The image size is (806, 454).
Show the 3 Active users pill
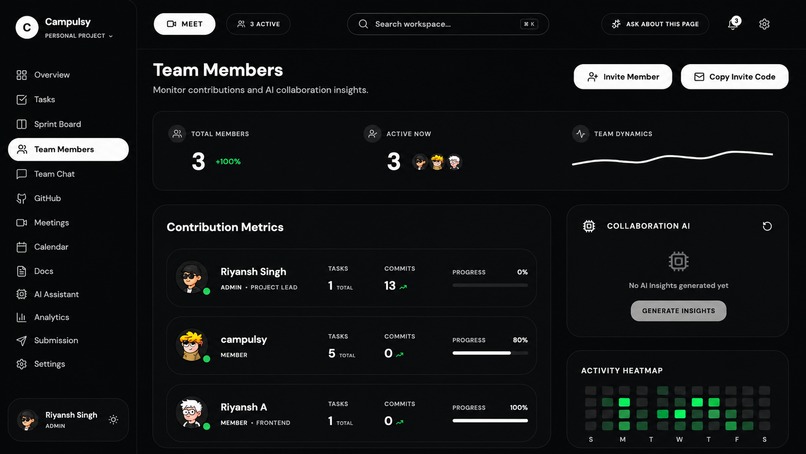click(x=258, y=24)
